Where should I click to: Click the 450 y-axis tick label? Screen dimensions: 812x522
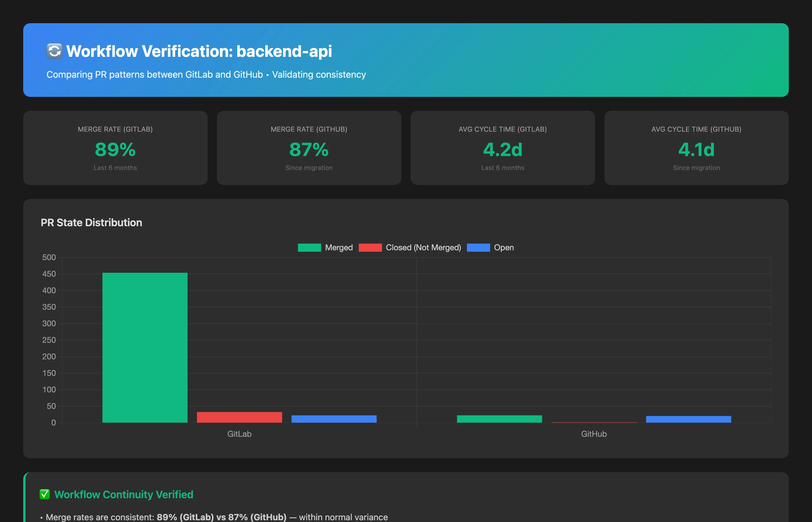(49, 274)
